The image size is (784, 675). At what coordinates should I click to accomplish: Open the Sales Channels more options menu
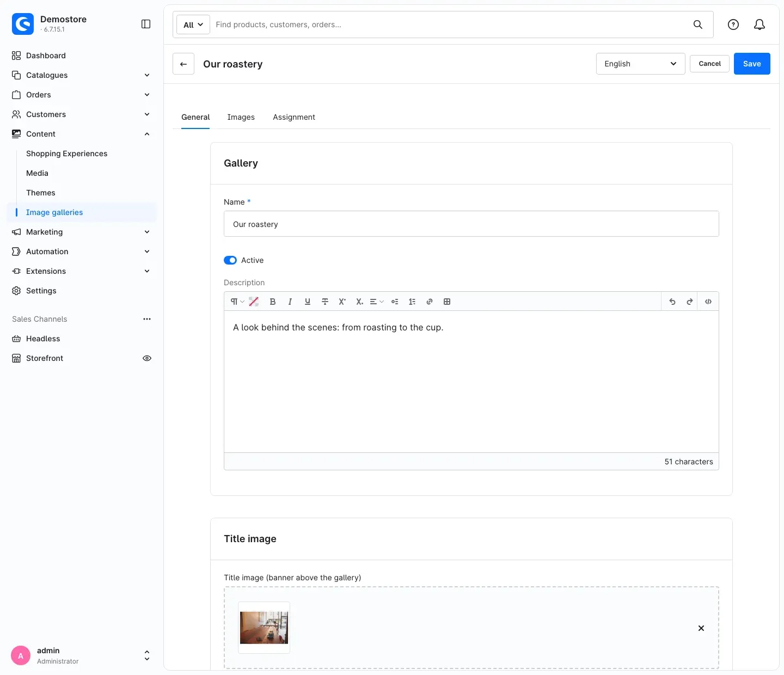147,319
